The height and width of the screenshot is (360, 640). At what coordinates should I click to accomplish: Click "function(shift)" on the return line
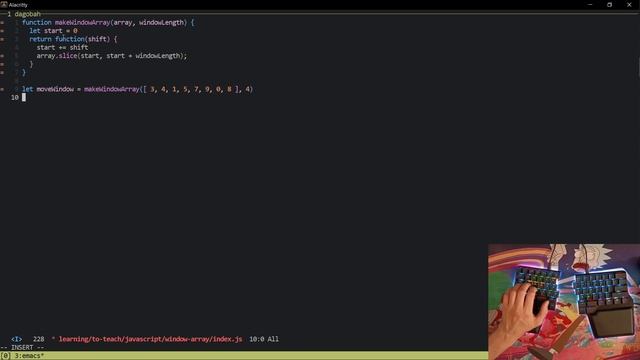[x=82, y=39]
